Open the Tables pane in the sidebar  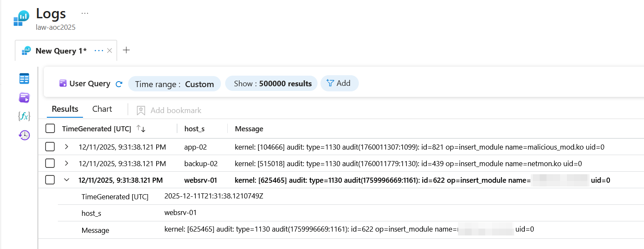24,78
